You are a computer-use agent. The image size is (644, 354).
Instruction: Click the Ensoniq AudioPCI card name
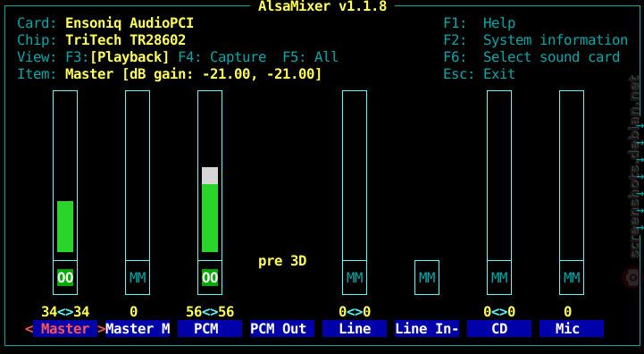130,23
